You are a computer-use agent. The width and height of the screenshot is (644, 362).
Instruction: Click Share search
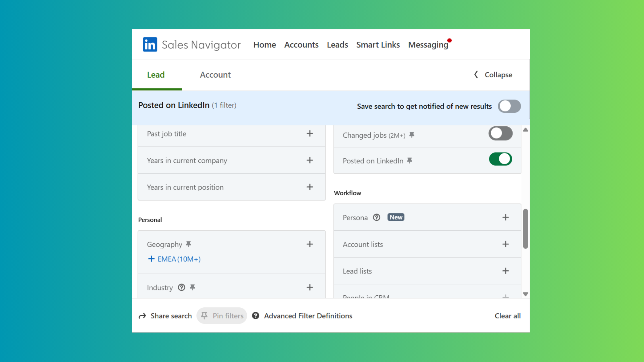point(165,316)
